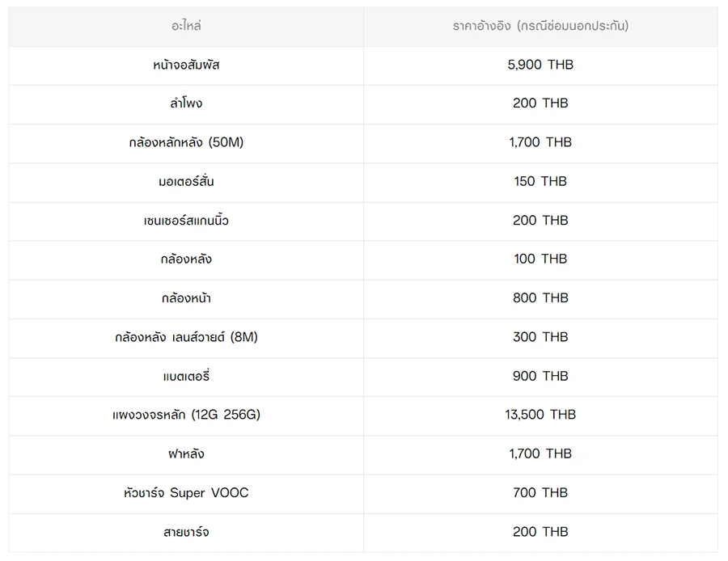Click the กล้องหลักหลัง (50M) cell
Viewport: 728px width, 561px height.
coord(186,142)
